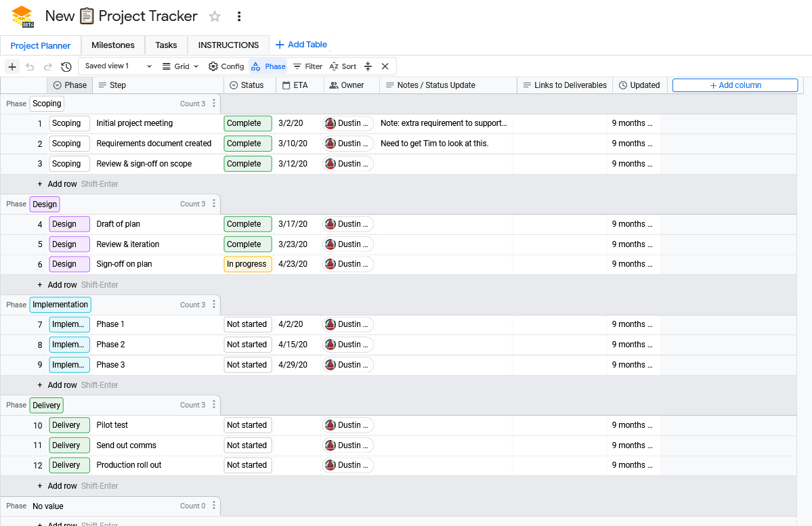
Task: Click the Add Table button
Action: 301,45
